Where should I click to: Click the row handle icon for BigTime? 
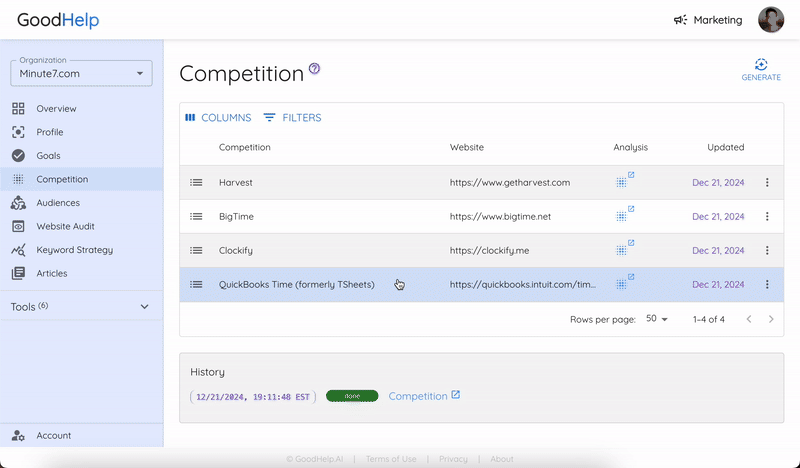coord(196,216)
